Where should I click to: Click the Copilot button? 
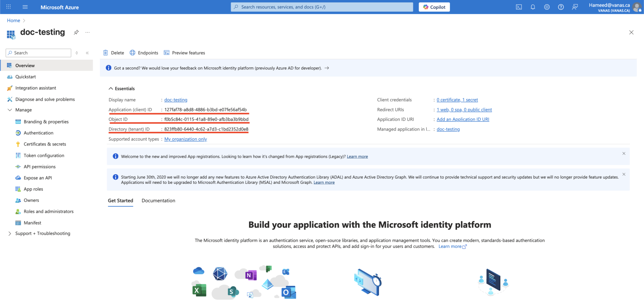click(x=434, y=7)
